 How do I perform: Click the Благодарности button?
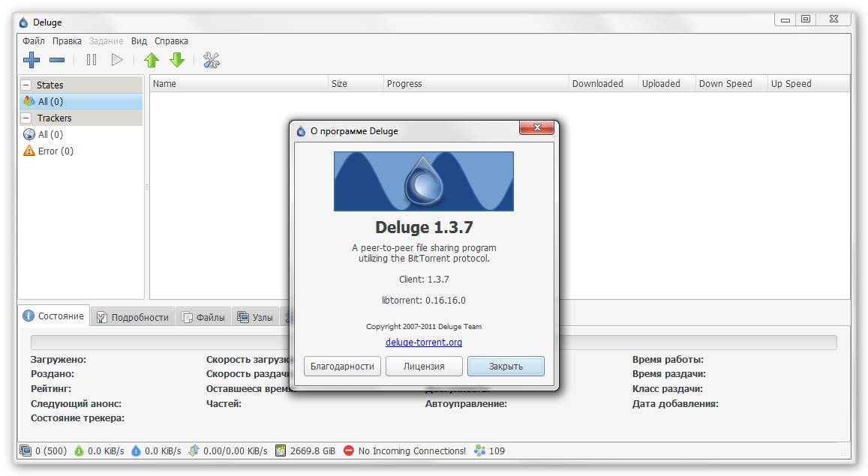pos(342,366)
